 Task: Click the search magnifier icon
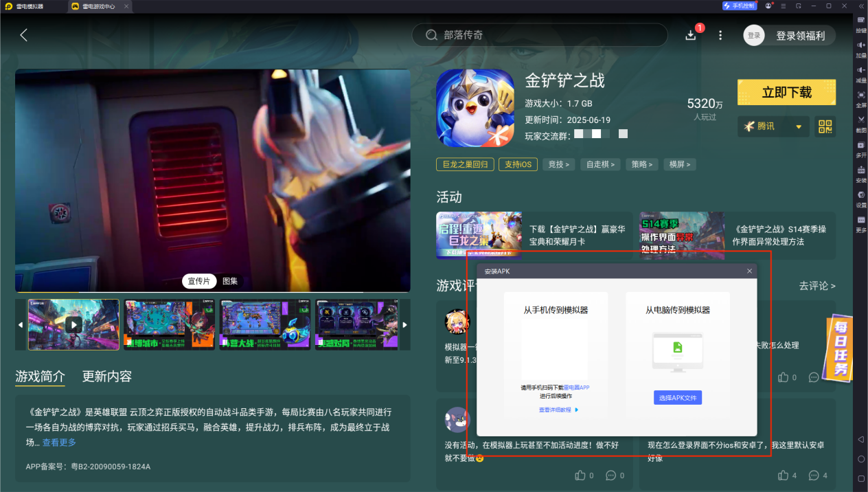coord(431,35)
